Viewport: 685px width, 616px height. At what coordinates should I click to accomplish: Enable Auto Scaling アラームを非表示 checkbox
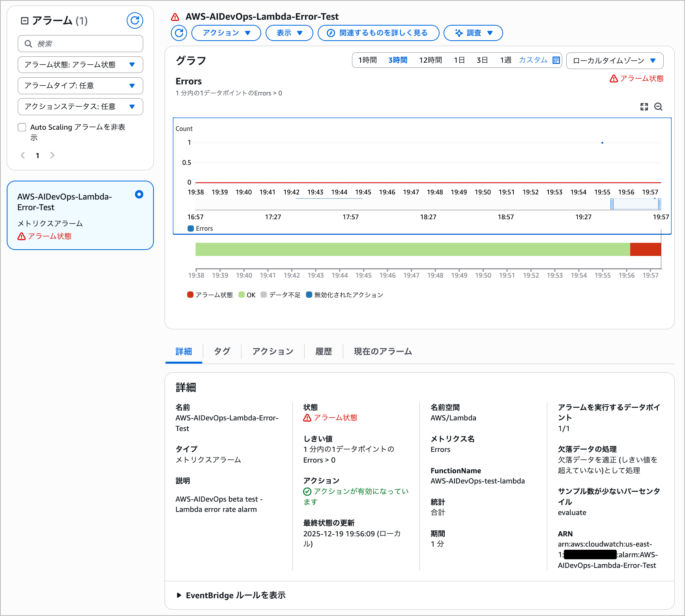22,127
